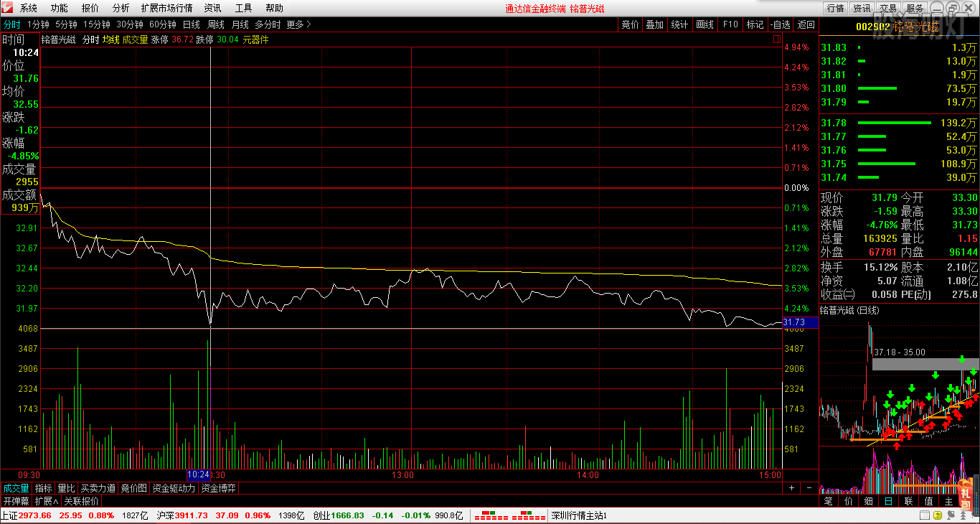Open the 扩展市场行情 menu
Viewport: 980px width, 524px height.
click(x=166, y=8)
